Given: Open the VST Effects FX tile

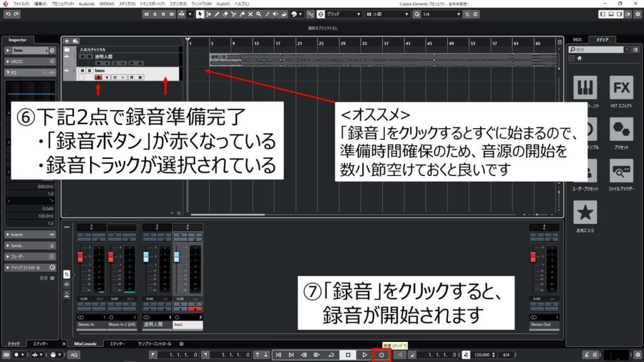Looking at the screenshot, I should coord(621,88).
